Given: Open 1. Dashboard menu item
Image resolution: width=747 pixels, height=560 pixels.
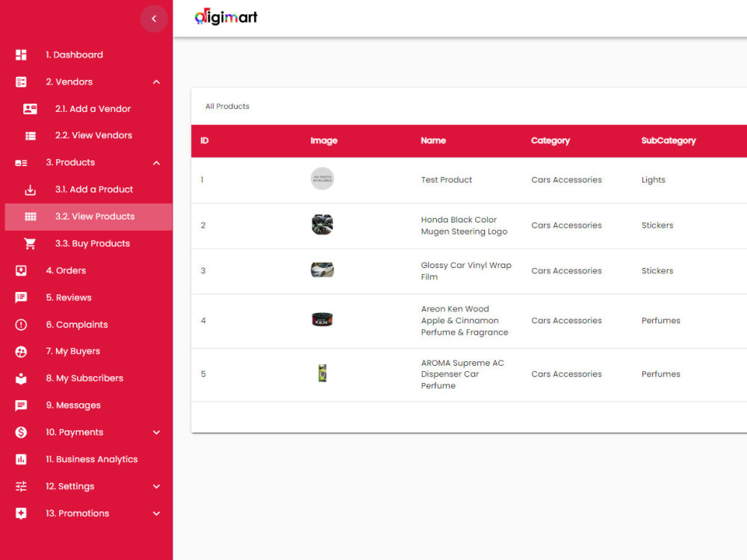Looking at the screenshot, I should [74, 55].
